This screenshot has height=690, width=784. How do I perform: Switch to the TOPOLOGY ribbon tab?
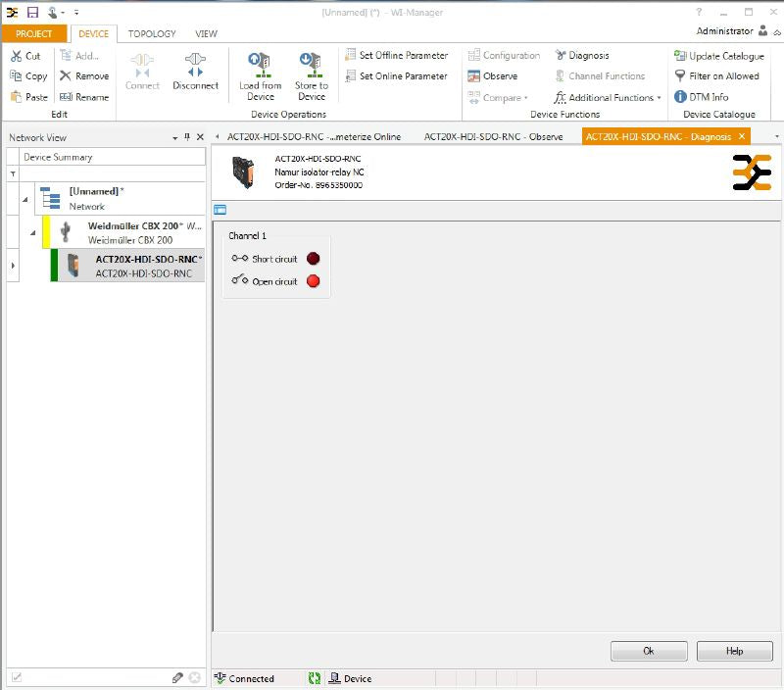[x=152, y=33]
